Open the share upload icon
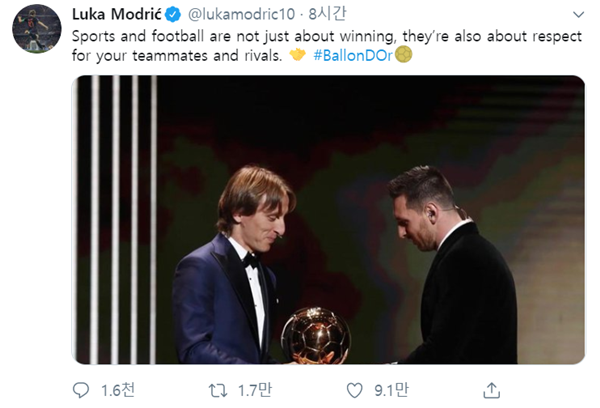This screenshot has width=600, height=408. [x=491, y=390]
